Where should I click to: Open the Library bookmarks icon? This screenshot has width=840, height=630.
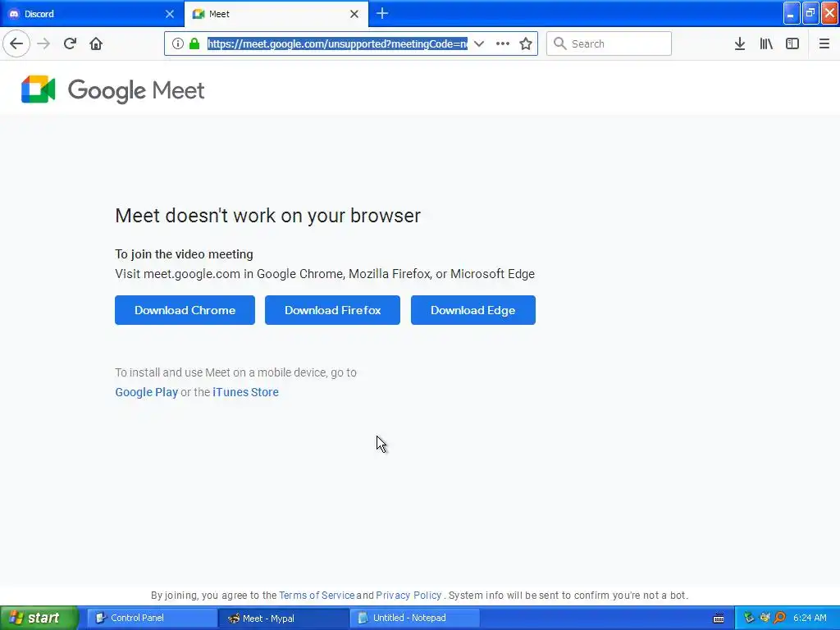[766, 43]
